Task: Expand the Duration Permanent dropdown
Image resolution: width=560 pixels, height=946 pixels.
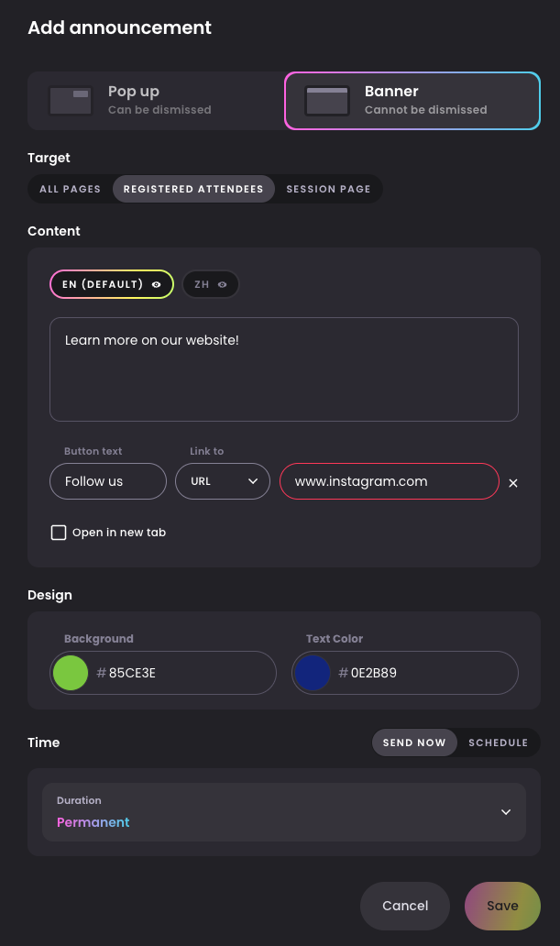Action: [x=284, y=812]
